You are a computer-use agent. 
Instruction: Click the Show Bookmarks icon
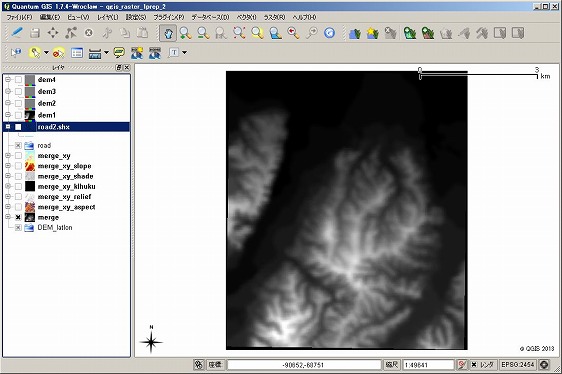coord(155,53)
